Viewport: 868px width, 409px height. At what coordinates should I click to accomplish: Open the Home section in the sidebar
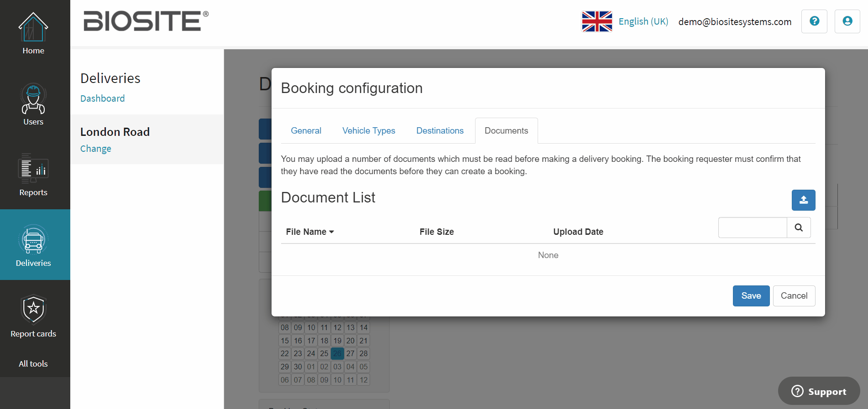coord(33,34)
